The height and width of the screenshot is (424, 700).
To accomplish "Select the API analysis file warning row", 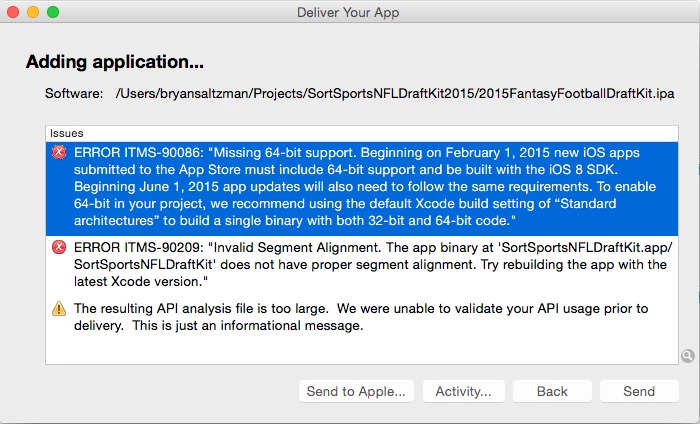I will [x=362, y=317].
